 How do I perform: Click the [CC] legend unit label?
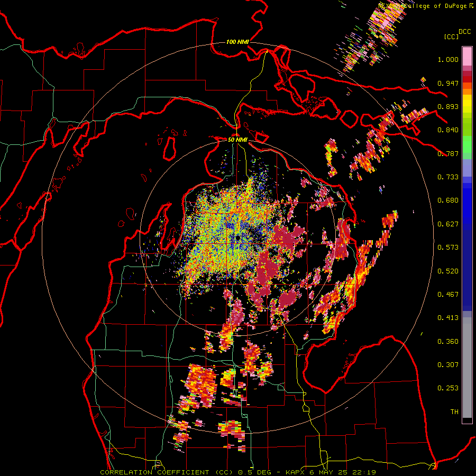click(452, 36)
